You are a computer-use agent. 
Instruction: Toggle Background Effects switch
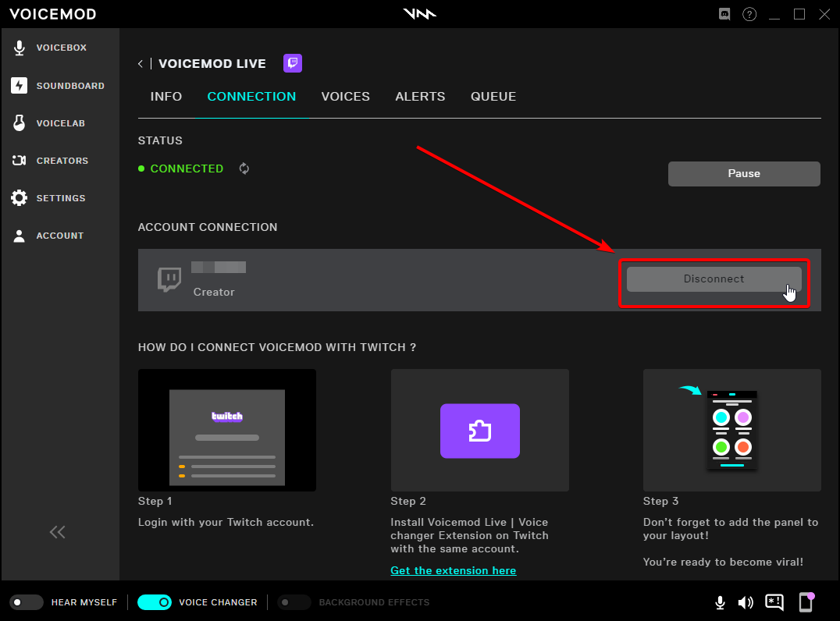[x=294, y=602]
